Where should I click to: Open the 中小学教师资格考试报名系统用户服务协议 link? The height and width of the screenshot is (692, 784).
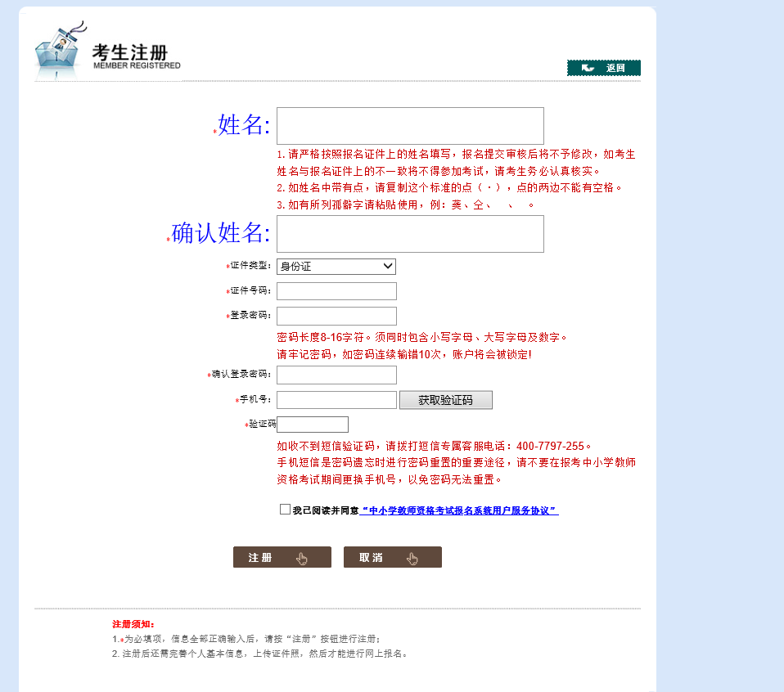pos(459,510)
